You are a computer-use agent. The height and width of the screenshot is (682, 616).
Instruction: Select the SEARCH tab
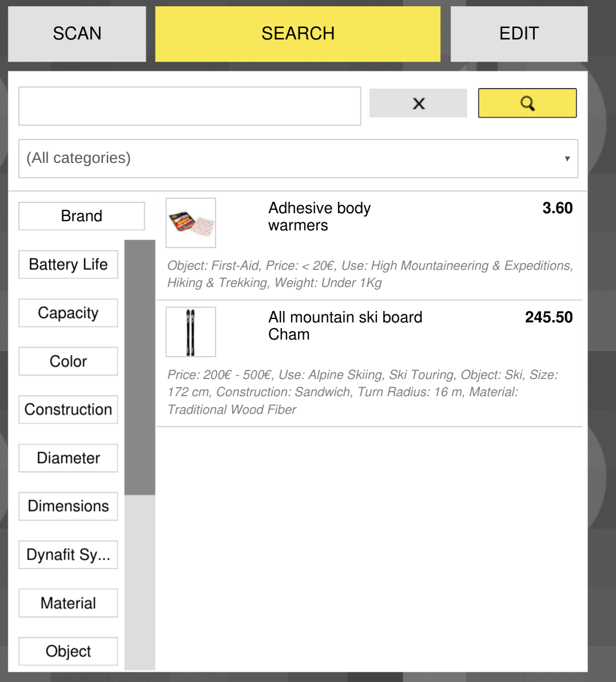point(297,34)
